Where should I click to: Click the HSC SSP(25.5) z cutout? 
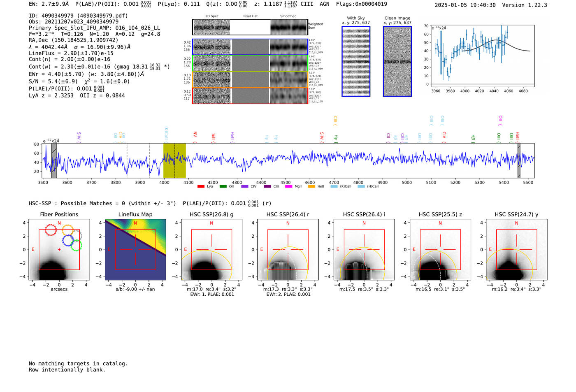440,249
